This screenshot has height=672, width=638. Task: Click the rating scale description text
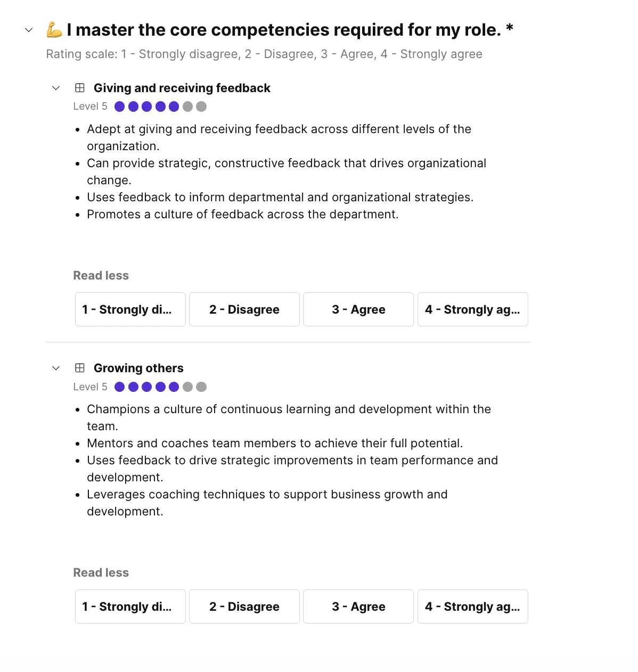(264, 54)
